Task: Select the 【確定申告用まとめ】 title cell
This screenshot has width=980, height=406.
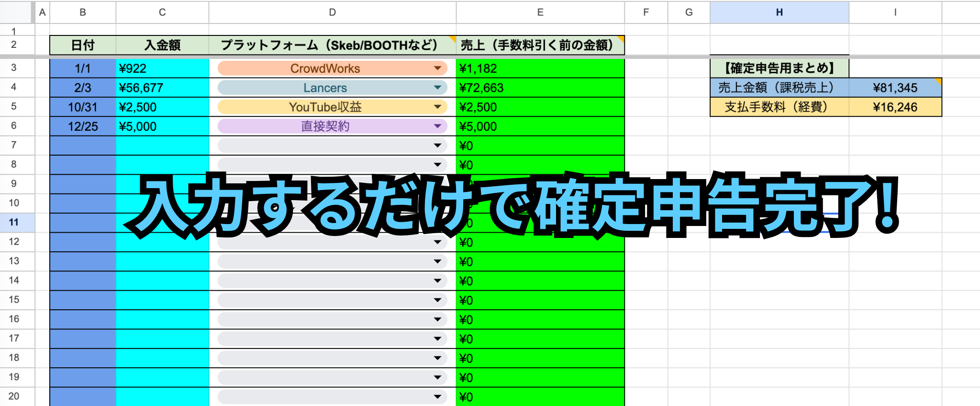Action: 780,68
